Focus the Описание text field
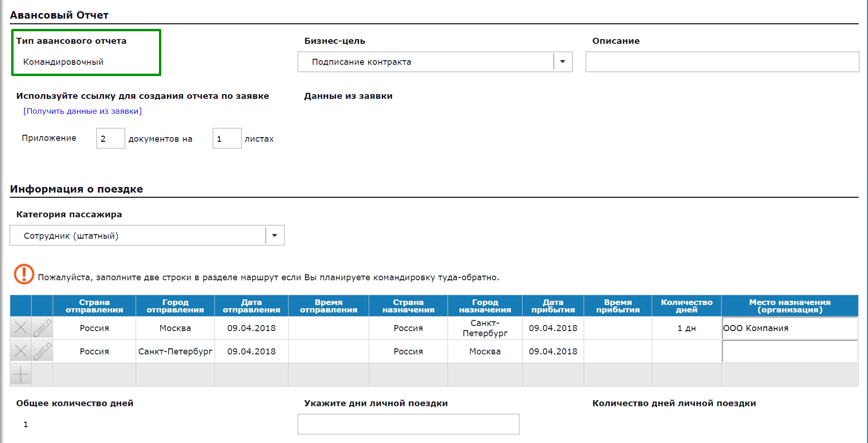This screenshot has height=443, width=868. 722,62
